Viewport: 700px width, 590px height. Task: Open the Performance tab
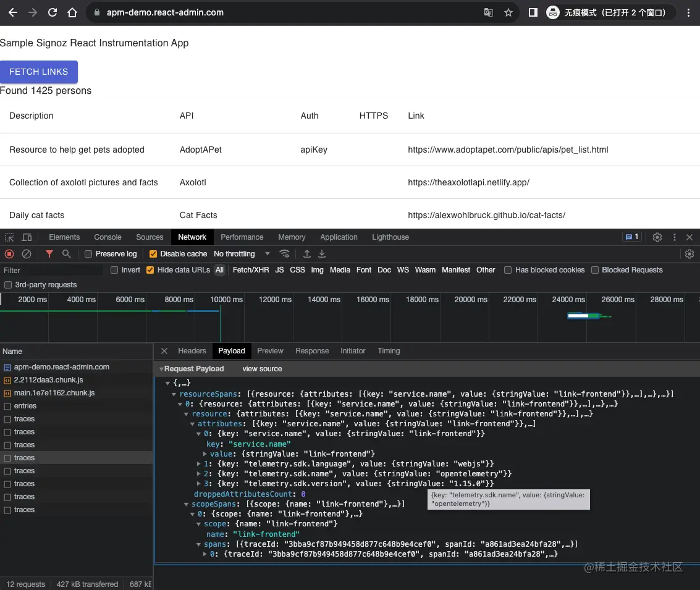[242, 237]
